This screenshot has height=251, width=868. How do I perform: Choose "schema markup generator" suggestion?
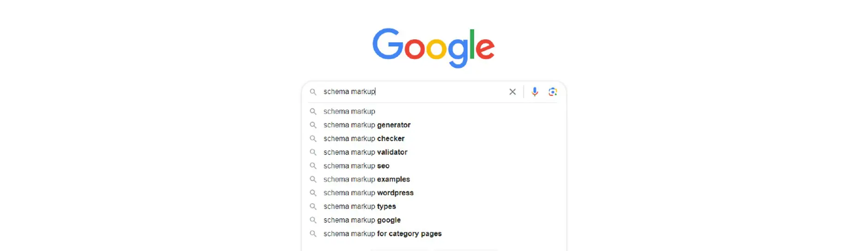click(367, 125)
